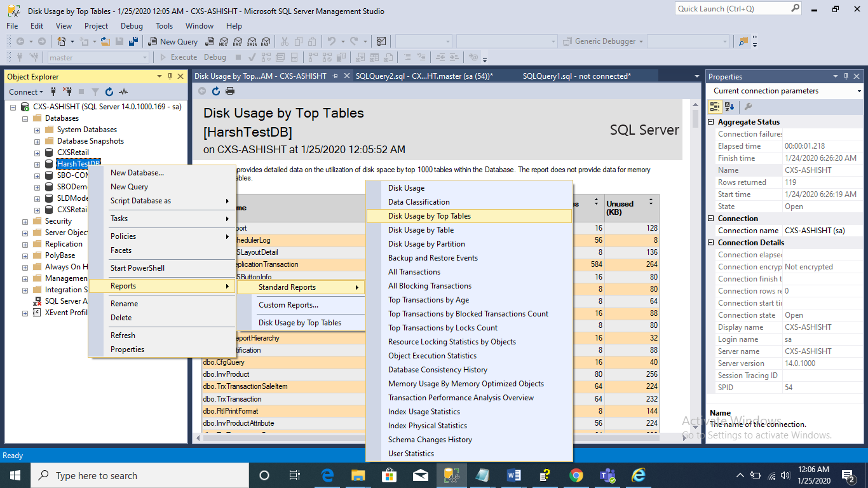868x488 pixels.
Task: Open the Connect dropdown in Object Explorer
Action: coord(27,91)
